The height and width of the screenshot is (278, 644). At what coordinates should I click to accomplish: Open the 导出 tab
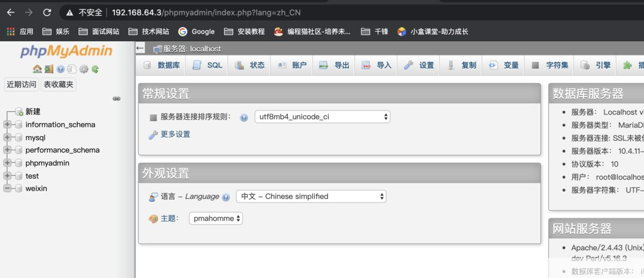334,65
